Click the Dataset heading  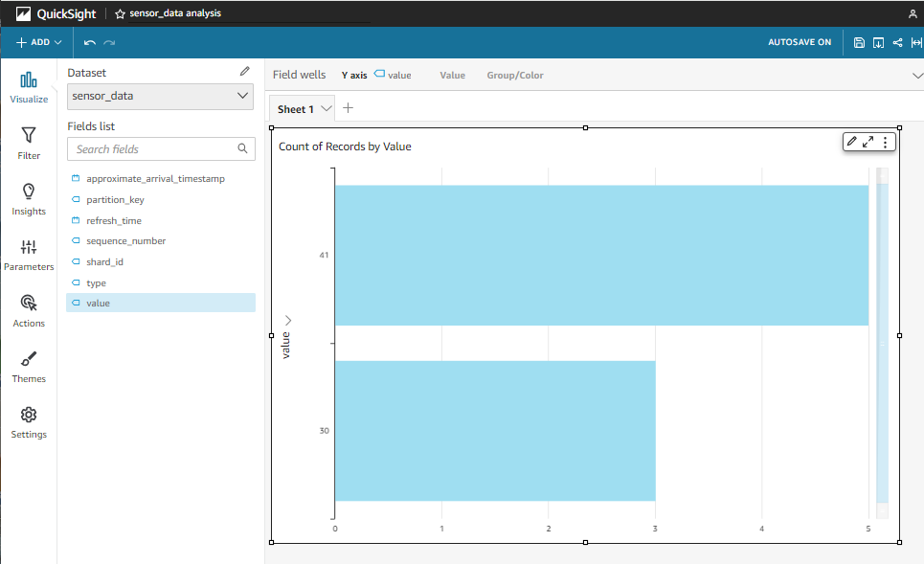click(86, 73)
